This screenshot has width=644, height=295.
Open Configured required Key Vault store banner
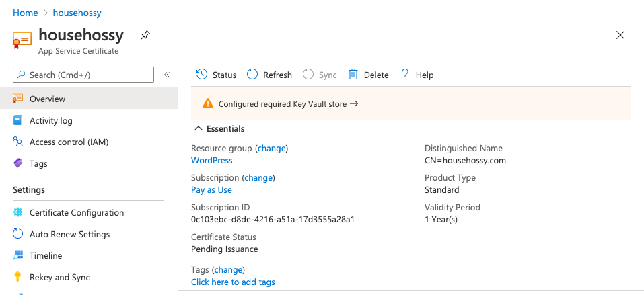point(410,103)
